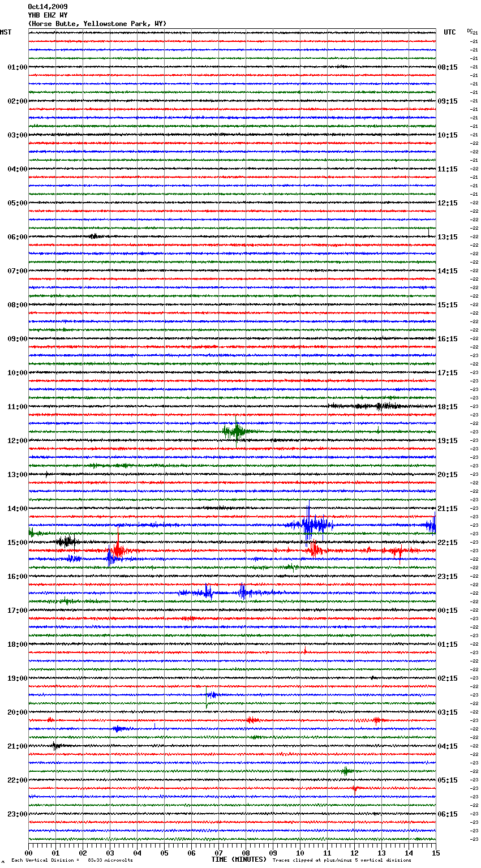Screen dimensions: 481x868
Task: Select the '13:00' MST time label
Action: (18, 475)
